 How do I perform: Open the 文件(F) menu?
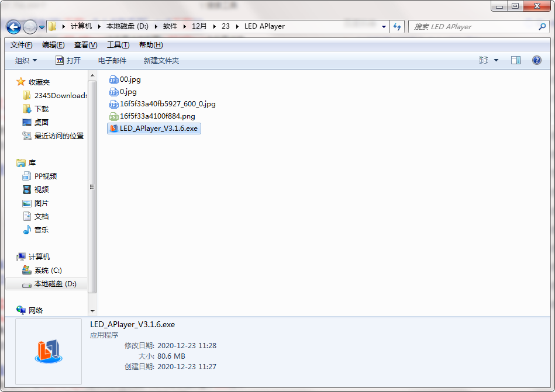[x=21, y=45]
